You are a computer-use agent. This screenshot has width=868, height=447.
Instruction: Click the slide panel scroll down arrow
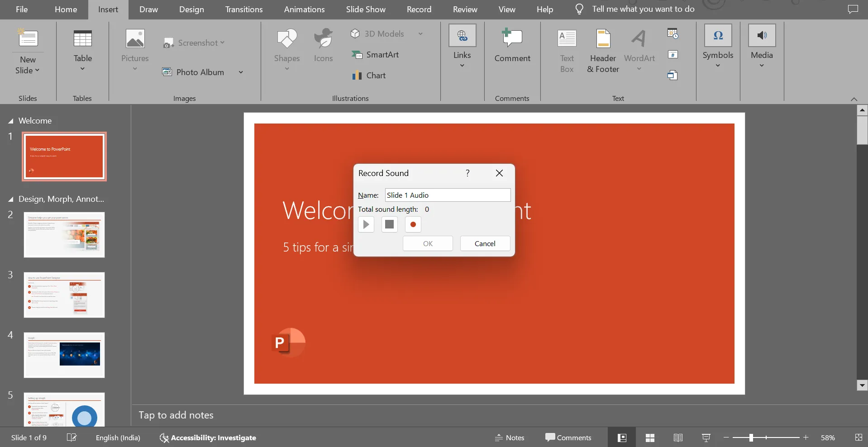pyautogui.click(x=862, y=385)
